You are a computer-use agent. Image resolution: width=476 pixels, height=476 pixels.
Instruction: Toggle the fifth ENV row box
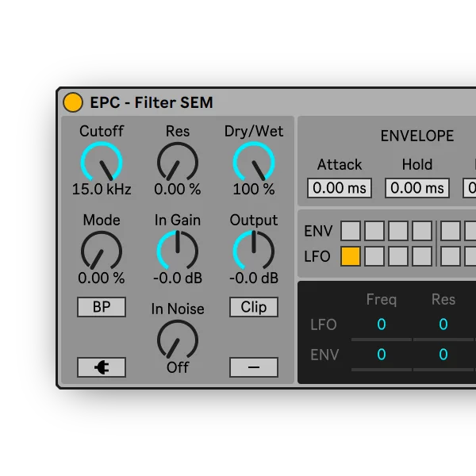pos(451,231)
